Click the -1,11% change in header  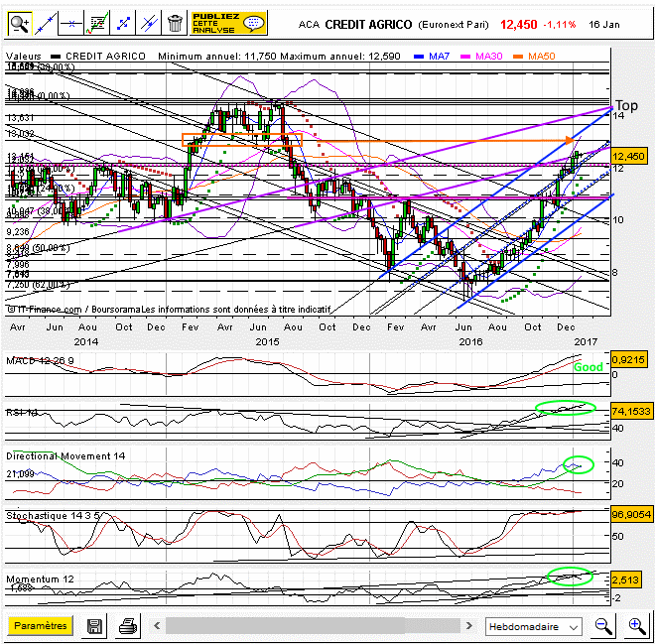click(560, 25)
